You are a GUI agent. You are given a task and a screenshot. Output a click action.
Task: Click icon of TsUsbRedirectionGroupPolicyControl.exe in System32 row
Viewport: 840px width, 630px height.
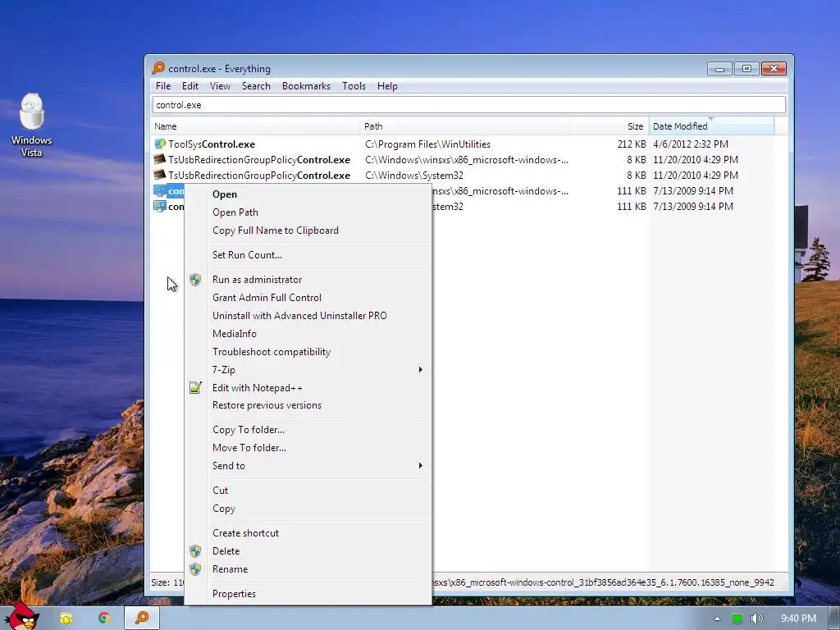tap(160, 175)
